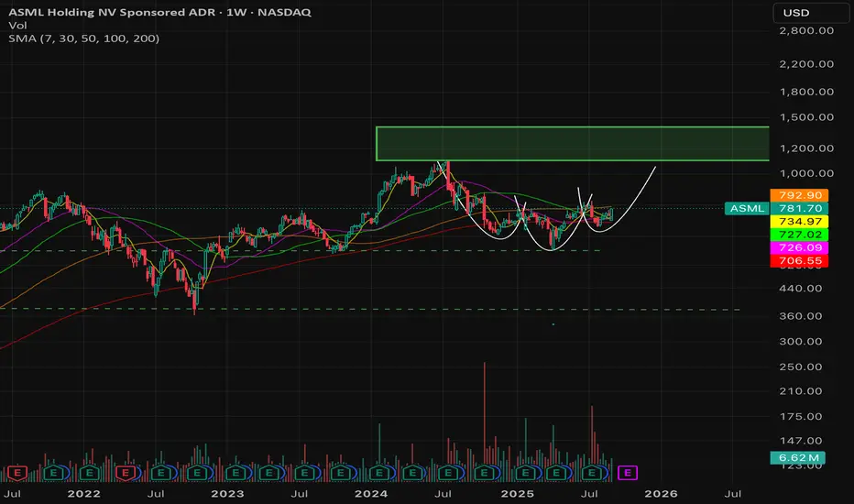The width and height of the screenshot is (854, 504).
Task: Click the red earnings marker near July 2021
Action: point(16,473)
